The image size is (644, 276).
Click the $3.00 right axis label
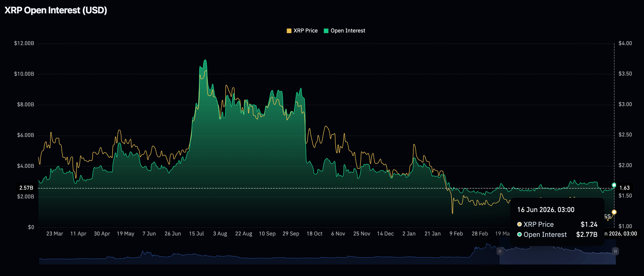point(625,104)
